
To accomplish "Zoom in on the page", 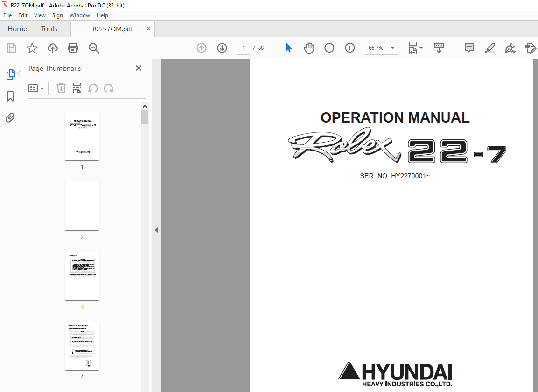I will pyautogui.click(x=349, y=48).
